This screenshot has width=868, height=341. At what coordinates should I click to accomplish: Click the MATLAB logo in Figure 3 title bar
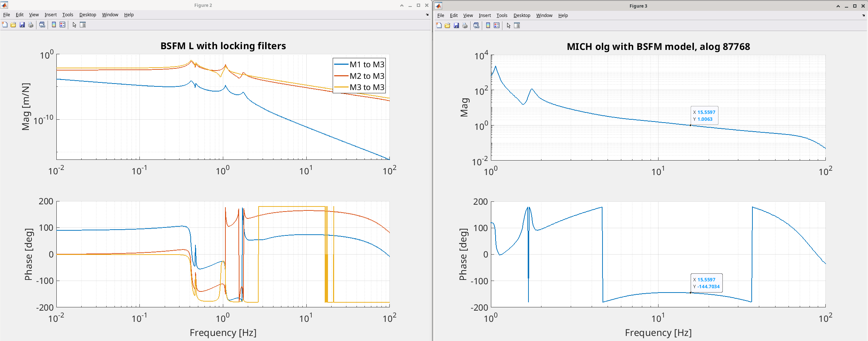tap(439, 6)
